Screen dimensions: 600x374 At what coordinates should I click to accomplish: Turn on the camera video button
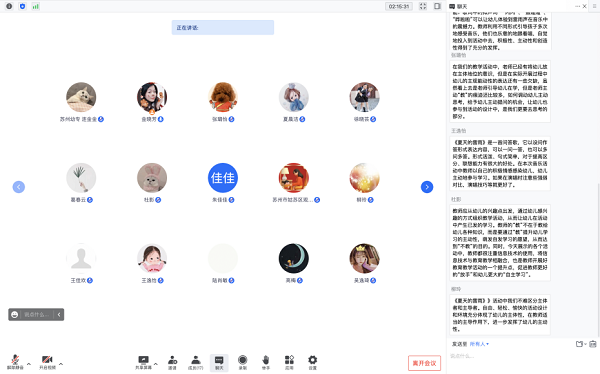point(47,361)
